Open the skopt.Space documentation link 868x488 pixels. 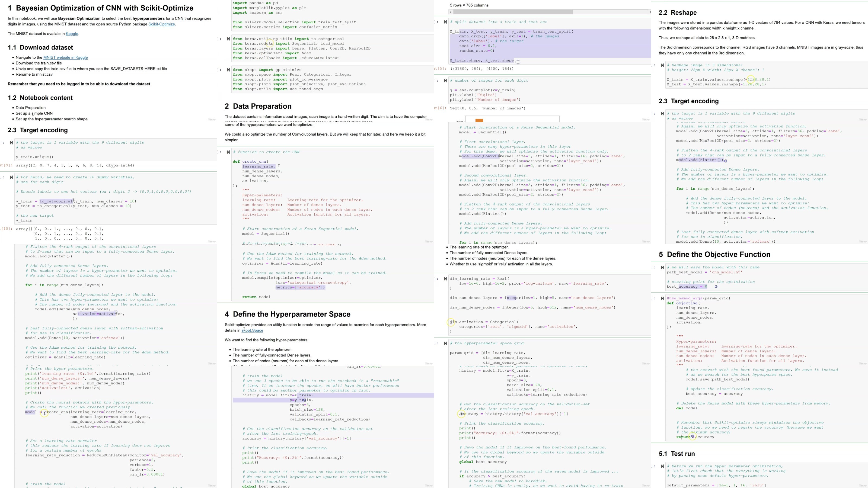tap(252, 330)
